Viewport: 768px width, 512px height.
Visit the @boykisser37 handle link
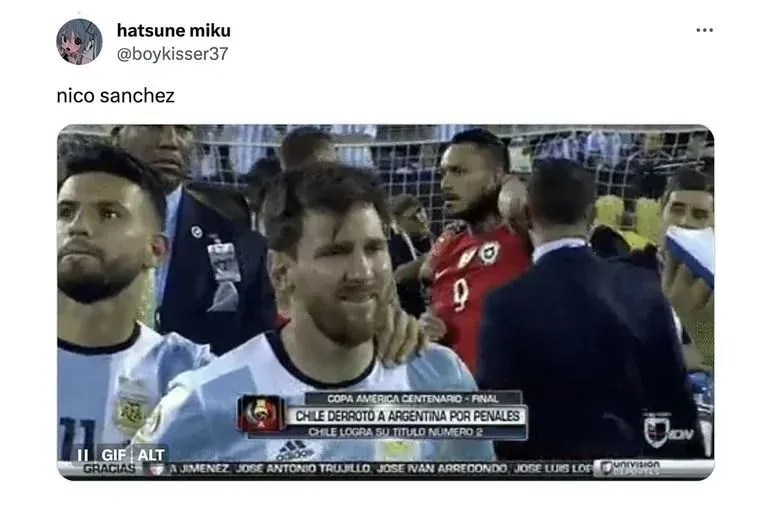(172, 53)
